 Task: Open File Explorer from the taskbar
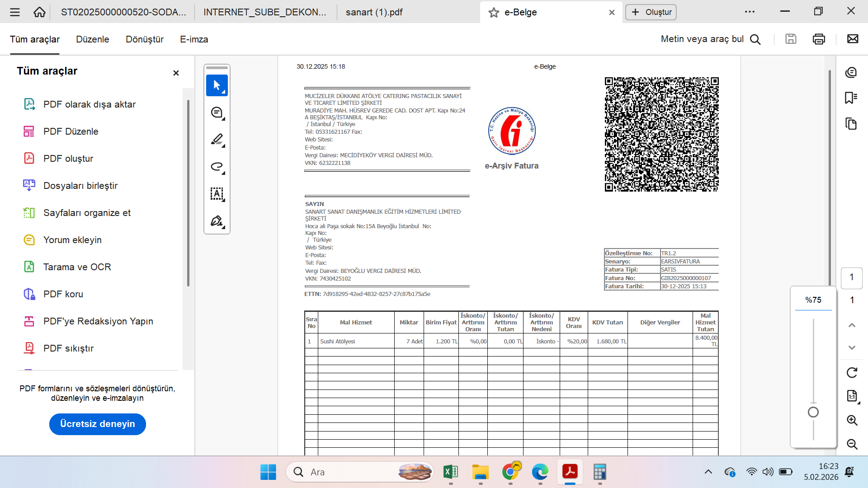[x=481, y=472]
